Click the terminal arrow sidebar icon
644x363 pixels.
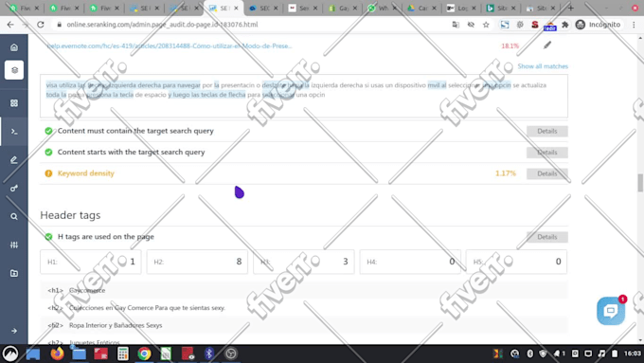[x=14, y=132]
